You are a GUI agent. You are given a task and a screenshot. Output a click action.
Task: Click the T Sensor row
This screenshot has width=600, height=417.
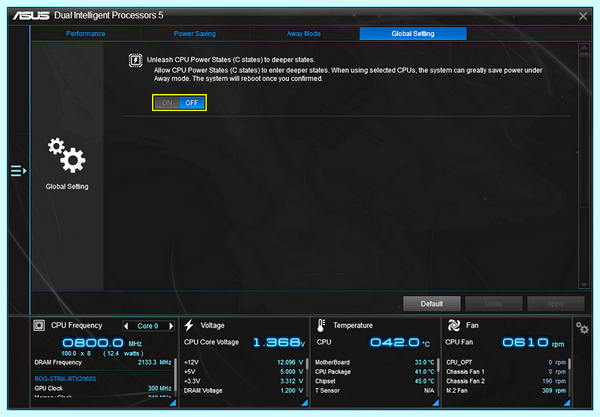(x=375, y=391)
